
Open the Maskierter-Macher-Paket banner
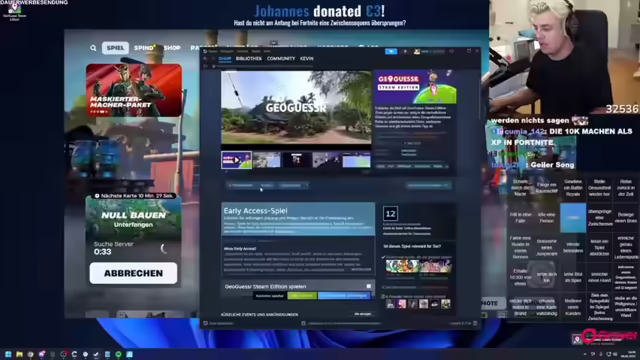(134, 90)
